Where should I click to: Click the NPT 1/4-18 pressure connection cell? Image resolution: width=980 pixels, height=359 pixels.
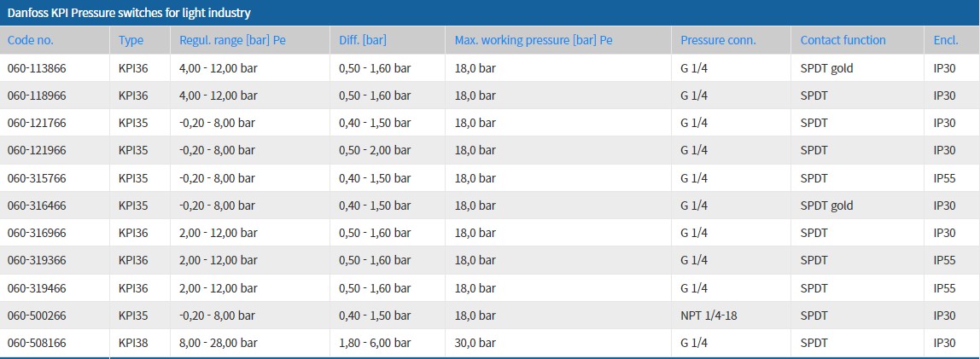[709, 316]
